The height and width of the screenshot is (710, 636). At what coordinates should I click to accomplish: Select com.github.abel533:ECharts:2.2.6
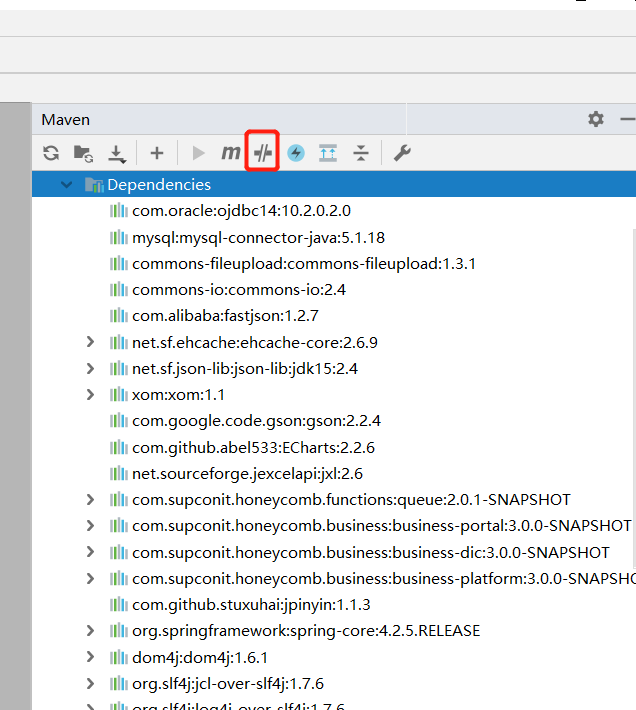tap(253, 447)
